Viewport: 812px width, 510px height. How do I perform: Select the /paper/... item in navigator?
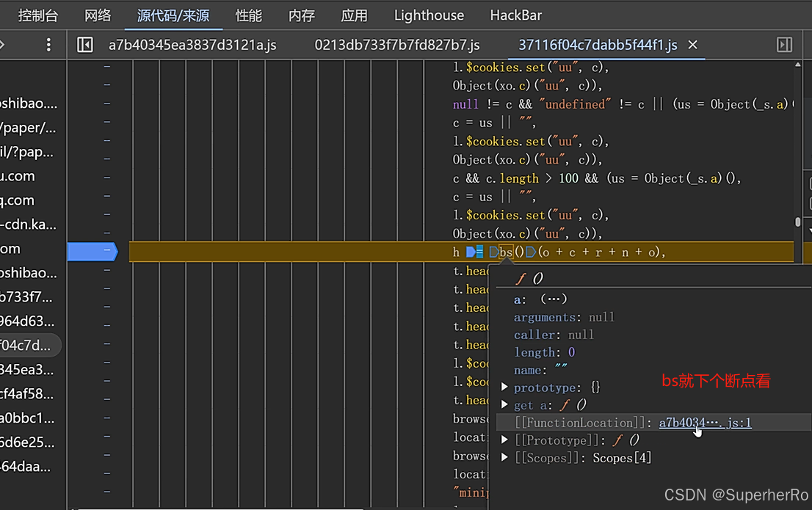point(28,128)
